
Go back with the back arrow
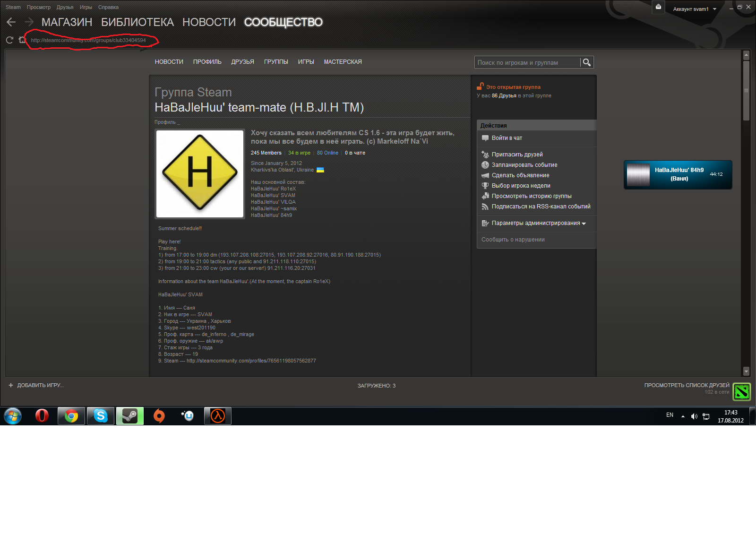[x=11, y=22]
